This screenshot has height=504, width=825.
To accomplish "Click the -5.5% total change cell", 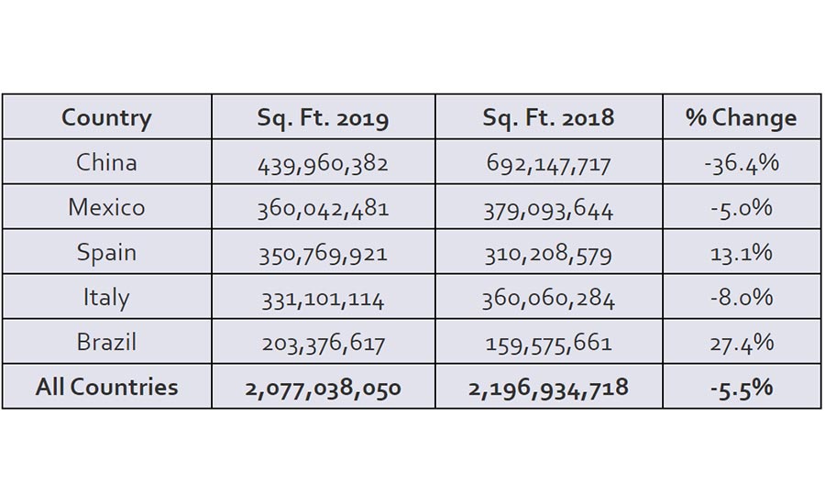I will point(741,388).
